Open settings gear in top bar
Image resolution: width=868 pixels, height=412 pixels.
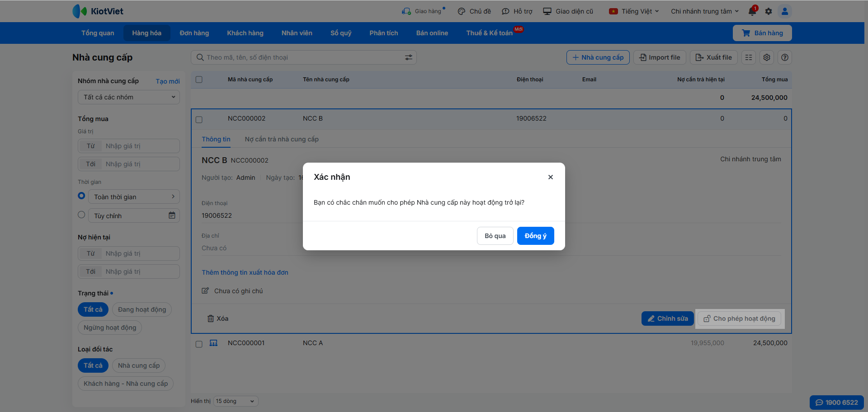[769, 11]
